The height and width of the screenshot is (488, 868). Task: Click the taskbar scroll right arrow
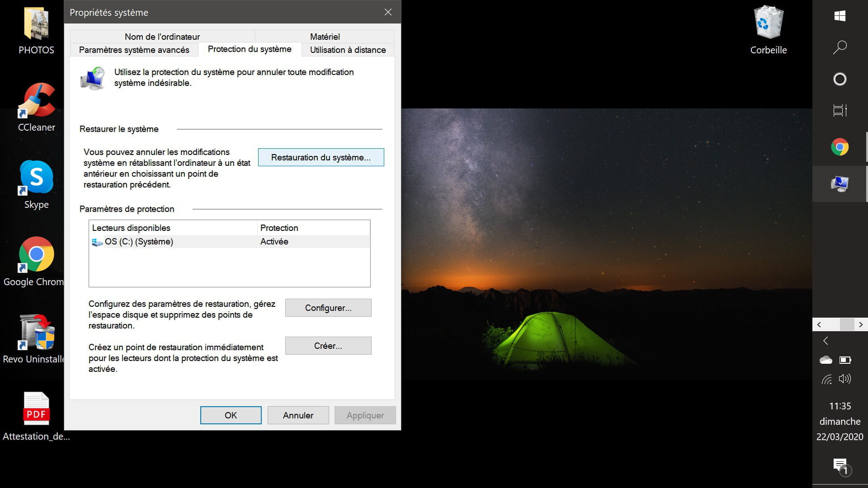pyautogui.click(x=861, y=324)
